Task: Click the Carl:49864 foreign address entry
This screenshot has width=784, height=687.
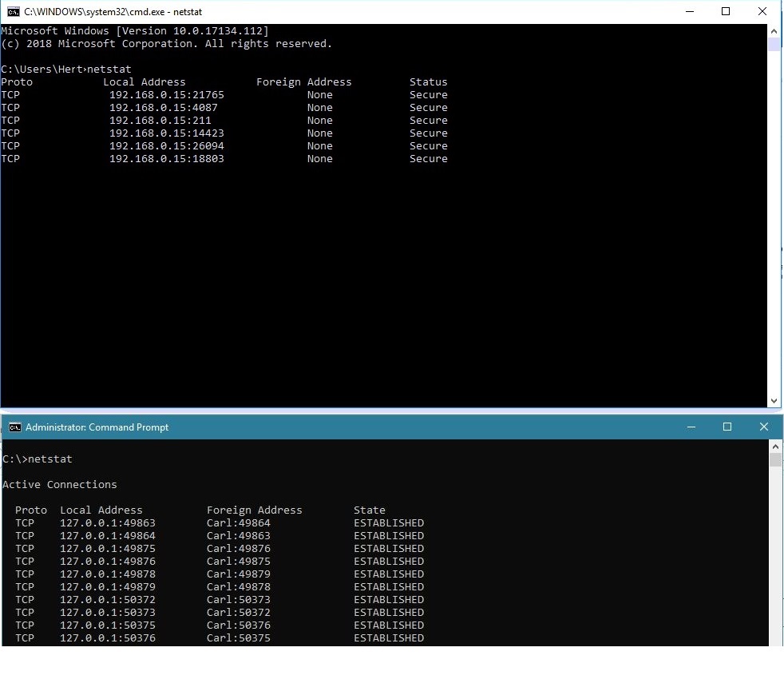Action: point(239,522)
